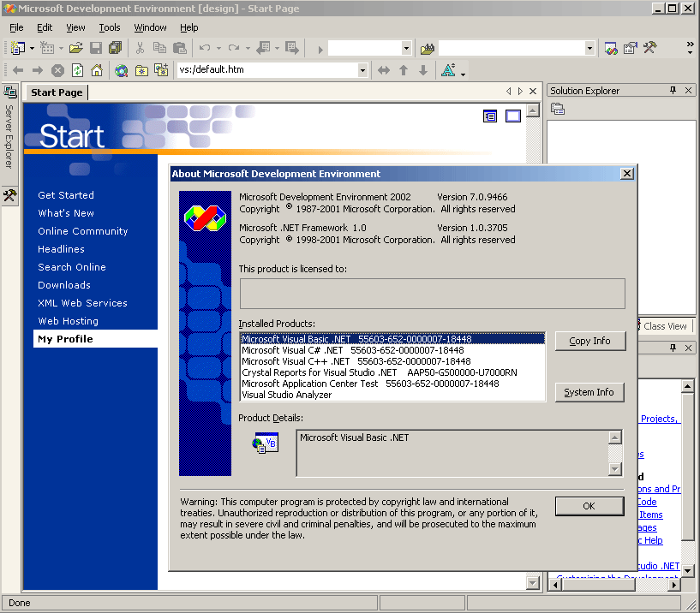Click the Solution Explorer Properties icon
Viewport: 700px width, 613px height.
[x=558, y=109]
